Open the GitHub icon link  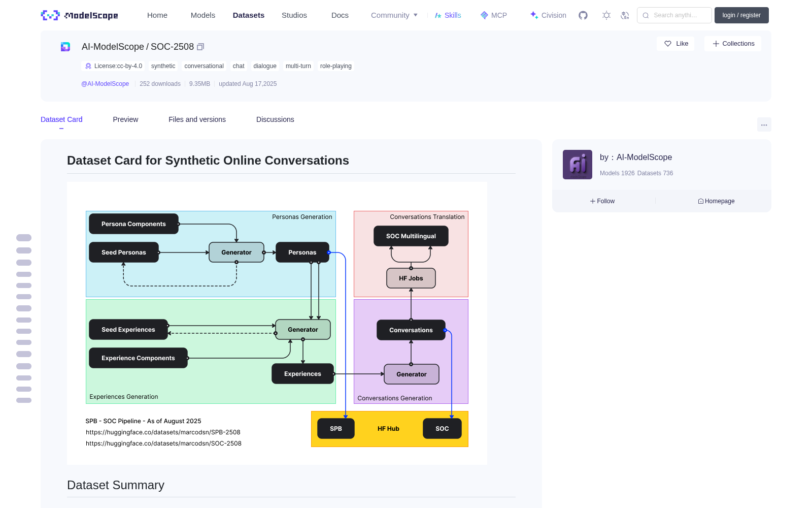pyautogui.click(x=583, y=15)
